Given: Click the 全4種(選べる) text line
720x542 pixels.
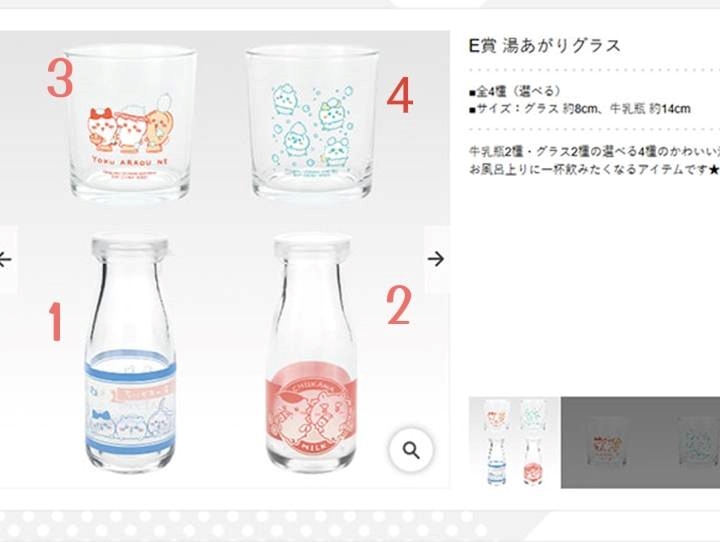Looking at the screenshot, I should [x=515, y=91].
